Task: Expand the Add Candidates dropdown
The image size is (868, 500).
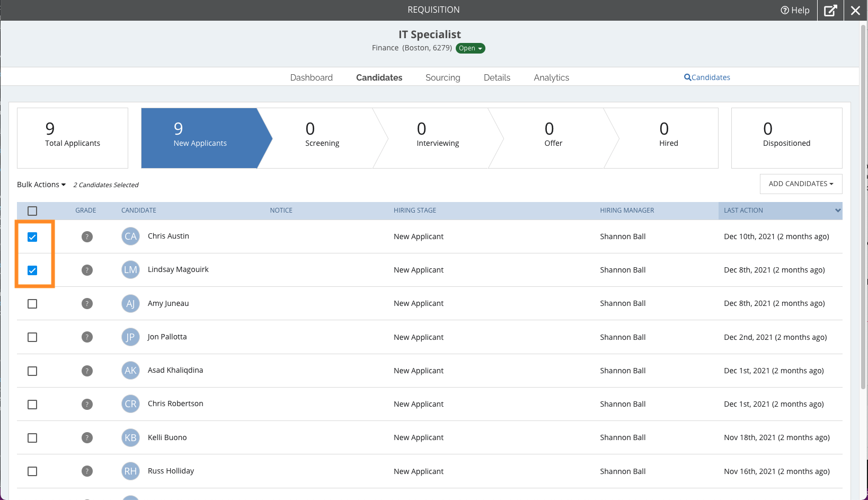Action: [x=801, y=184]
